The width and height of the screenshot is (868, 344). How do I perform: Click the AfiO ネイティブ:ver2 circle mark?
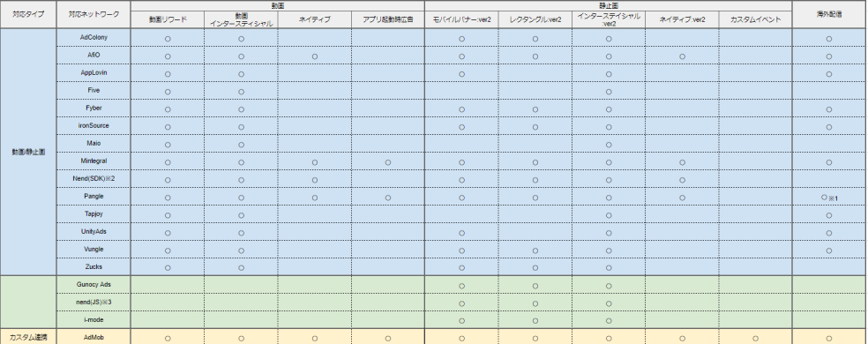[682, 56]
